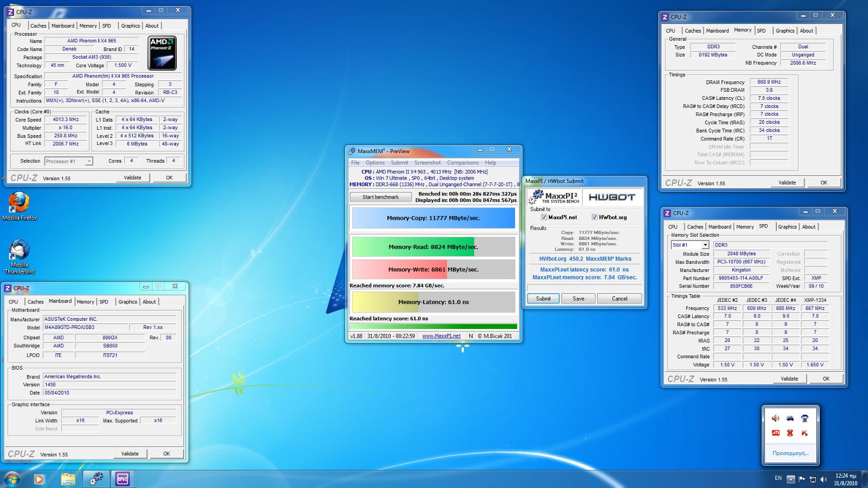Toggle the hidden icons arrow in system tray

point(791,479)
